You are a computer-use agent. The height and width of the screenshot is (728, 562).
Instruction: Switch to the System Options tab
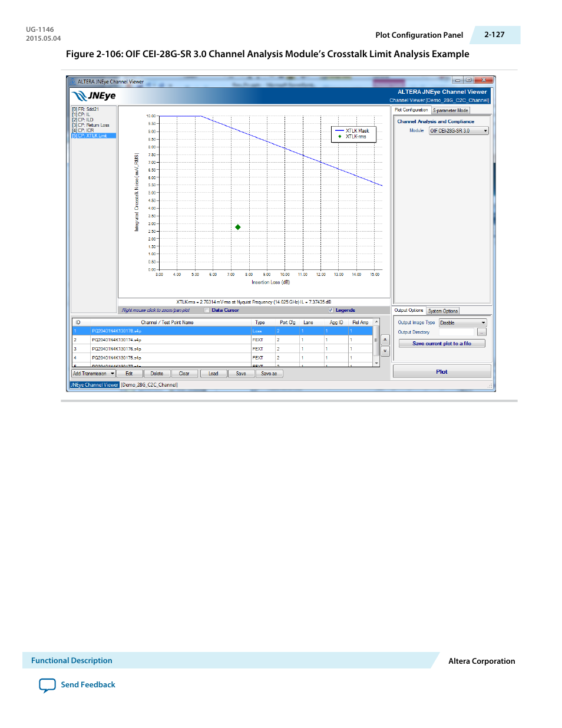coord(443,311)
